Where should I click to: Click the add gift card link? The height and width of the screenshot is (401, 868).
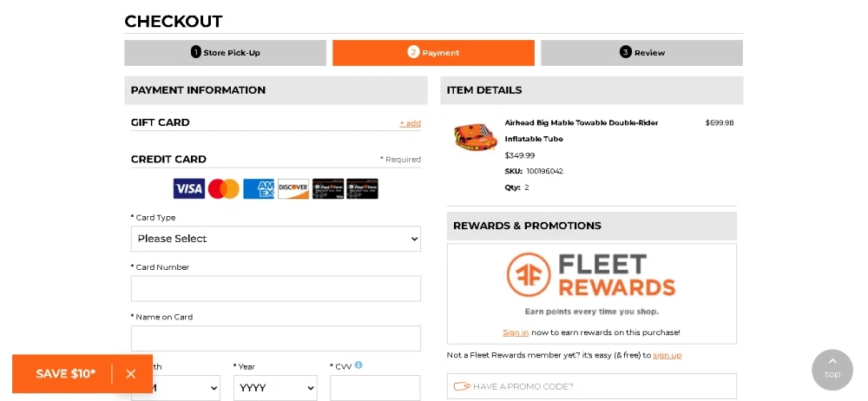(410, 123)
